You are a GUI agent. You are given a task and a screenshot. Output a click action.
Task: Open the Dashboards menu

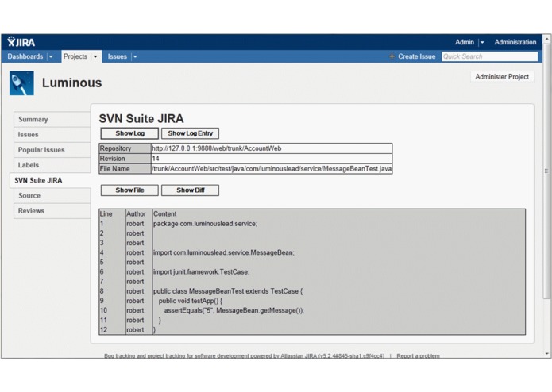(25, 56)
